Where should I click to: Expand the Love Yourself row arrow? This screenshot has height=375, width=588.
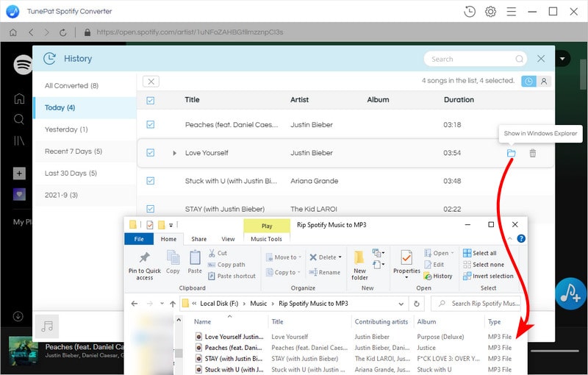point(174,153)
